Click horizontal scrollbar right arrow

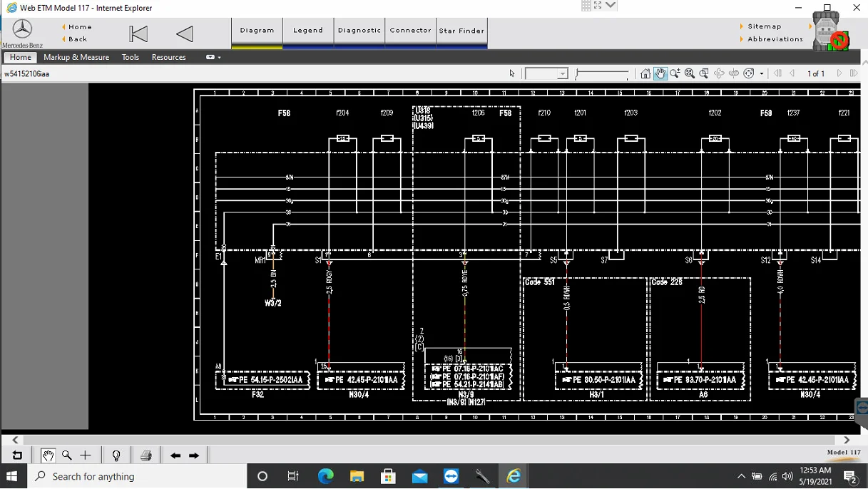click(847, 440)
